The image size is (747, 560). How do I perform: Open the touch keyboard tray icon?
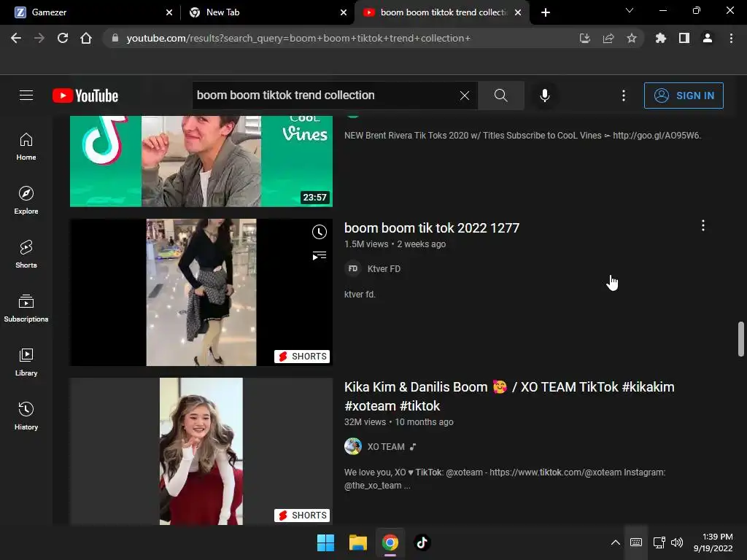635,542
